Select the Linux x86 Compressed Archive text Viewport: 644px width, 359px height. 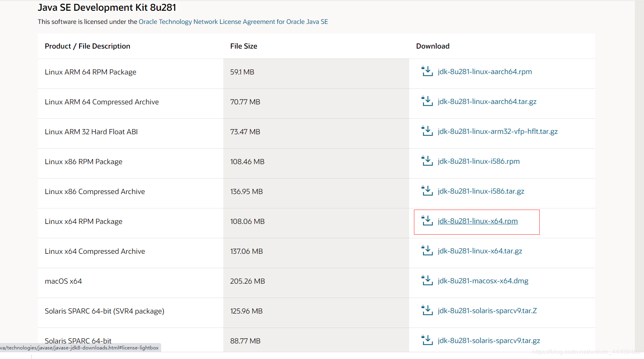(95, 192)
